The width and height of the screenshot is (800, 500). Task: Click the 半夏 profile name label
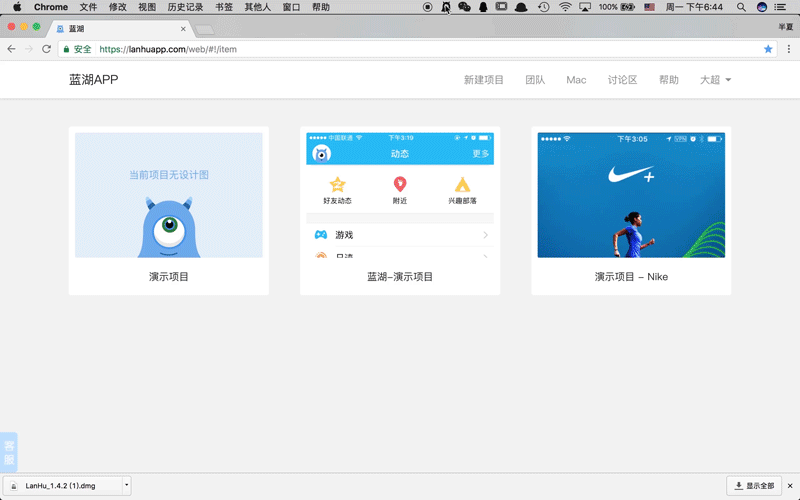click(x=786, y=27)
